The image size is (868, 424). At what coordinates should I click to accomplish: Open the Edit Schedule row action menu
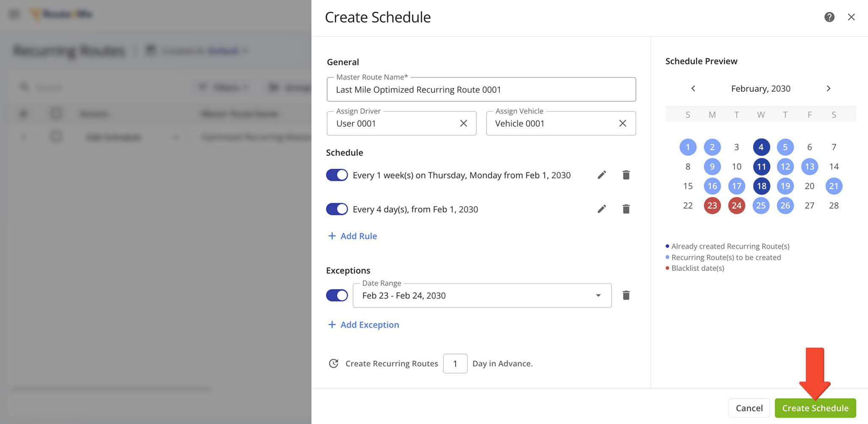175,137
